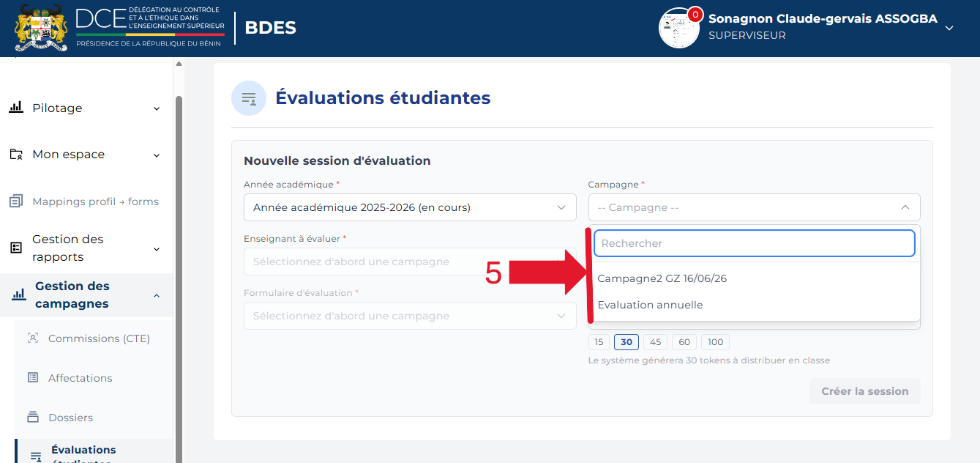
Task: Open the Évaluations étudiantes sidebar item
Action: coord(94,452)
